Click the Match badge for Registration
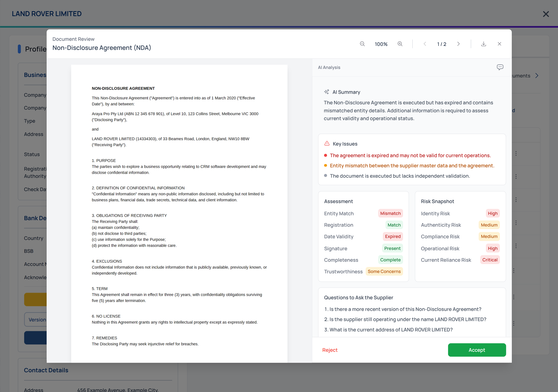558x392 pixels. [394, 225]
